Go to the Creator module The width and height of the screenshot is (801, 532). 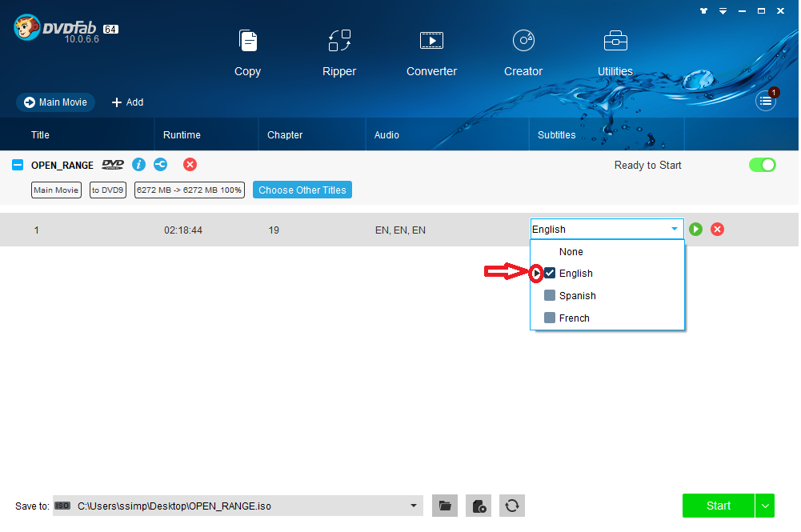tap(523, 53)
